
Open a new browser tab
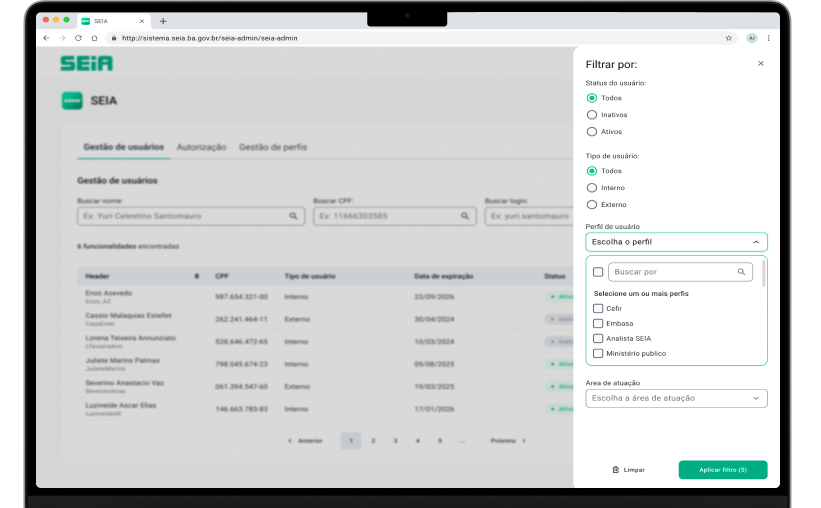[163, 21]
